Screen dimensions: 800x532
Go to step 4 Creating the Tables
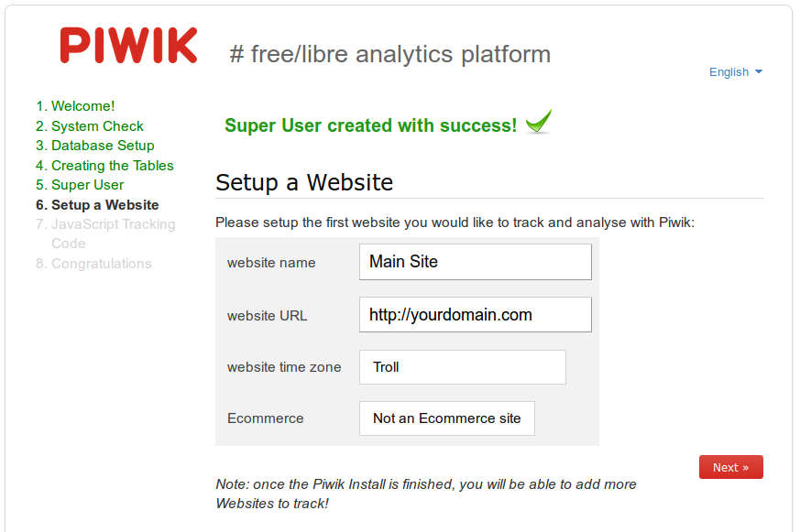coord(104,165)
